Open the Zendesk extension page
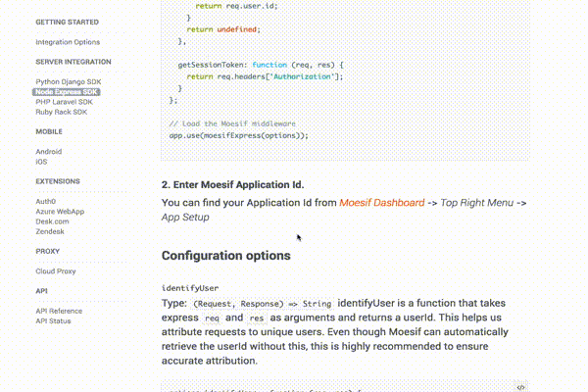Screen dimensions: 588x392 50,231
